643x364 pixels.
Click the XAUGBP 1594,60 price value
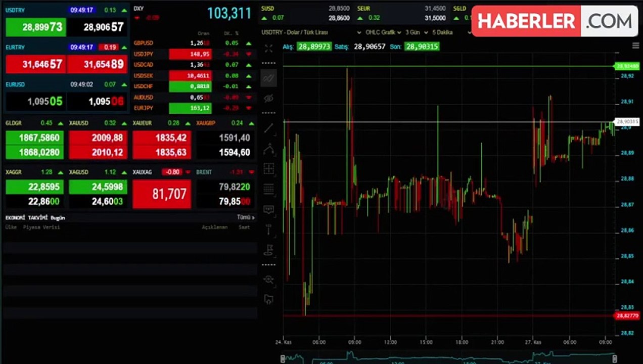point(234,153)
